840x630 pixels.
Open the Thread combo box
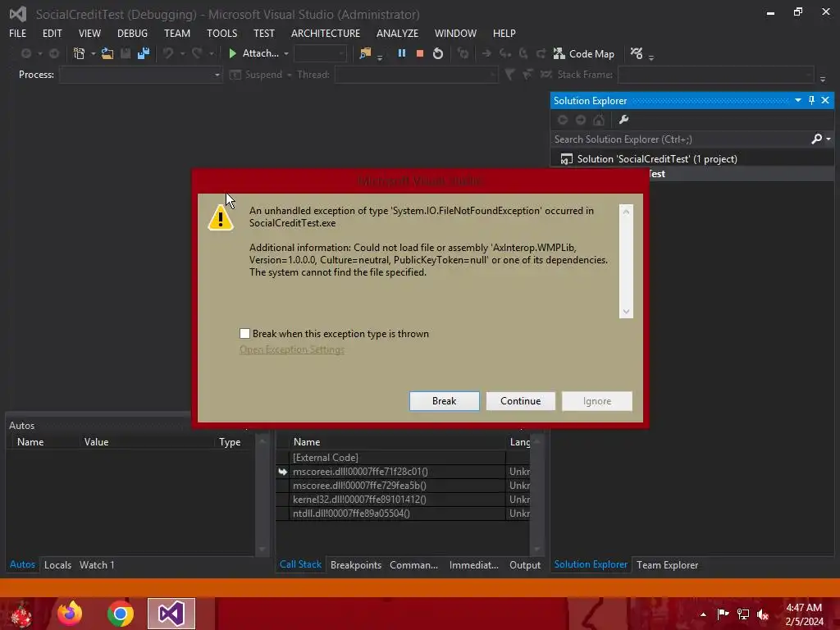(416, 75)
